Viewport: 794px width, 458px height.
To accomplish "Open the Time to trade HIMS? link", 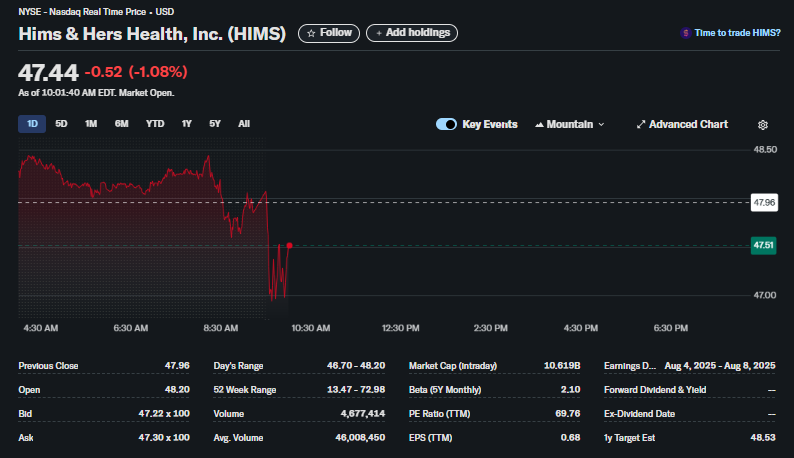I will 737,33.
